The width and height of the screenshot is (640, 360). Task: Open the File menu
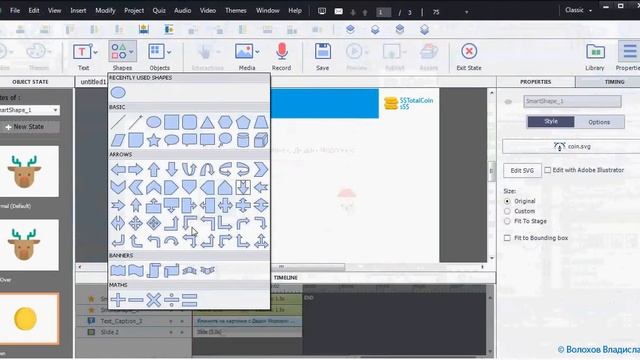tap(15, 11)
